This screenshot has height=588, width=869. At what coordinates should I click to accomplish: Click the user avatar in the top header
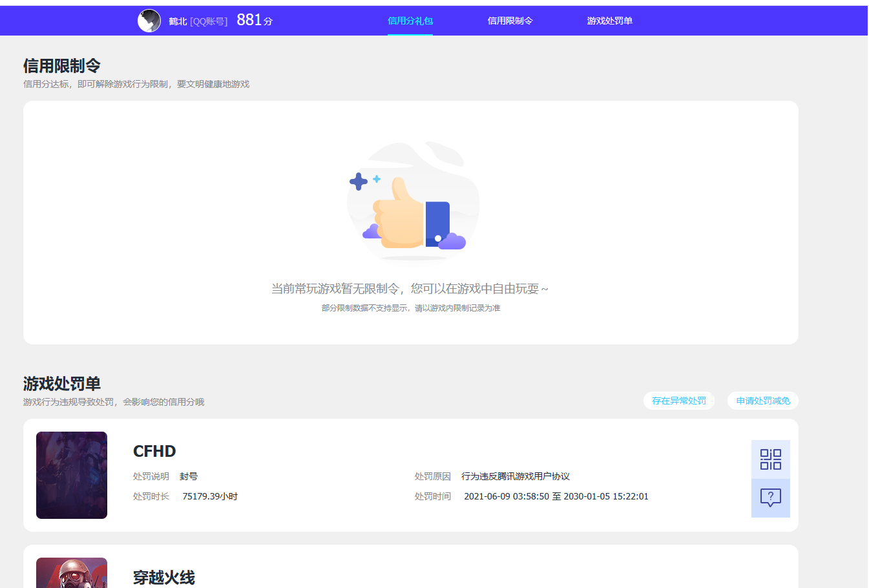pyautogui.click(x=149, y=20)
